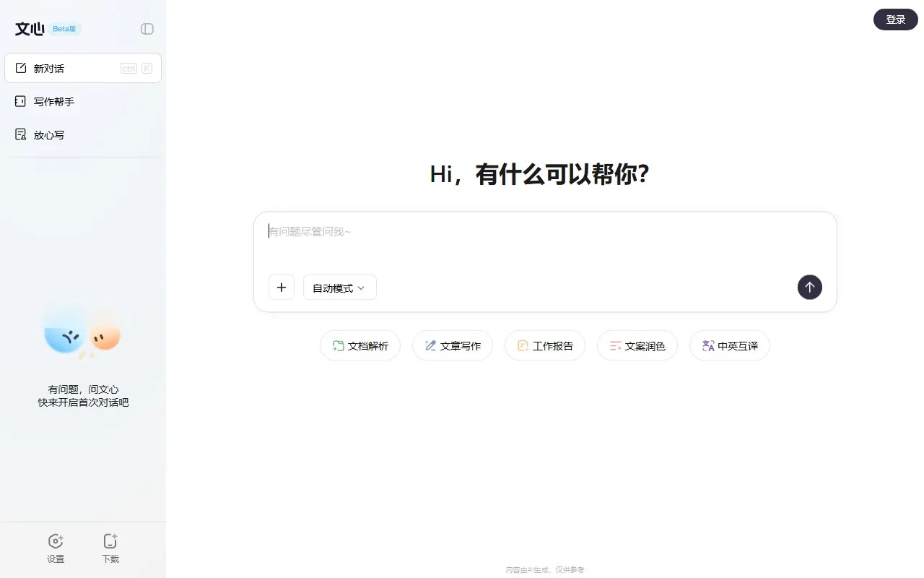
Task: Click the pencil icon for 新对话
Action: coord(21,67)
